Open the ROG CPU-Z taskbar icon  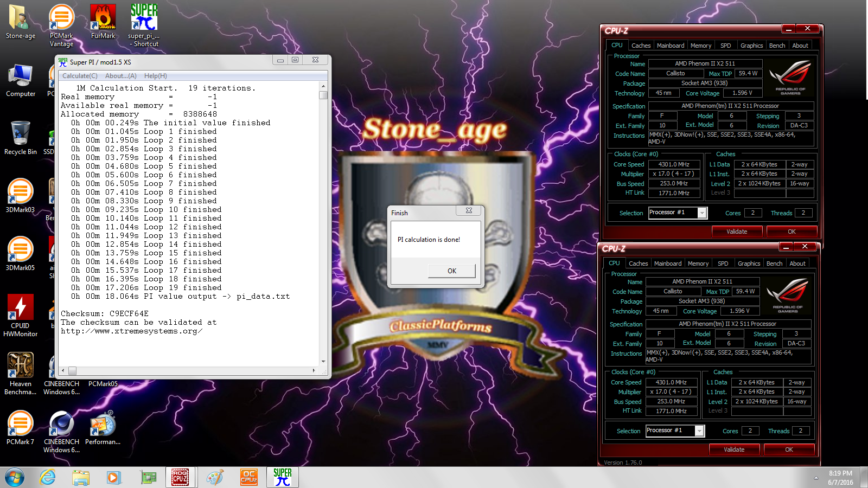point(181,478)
